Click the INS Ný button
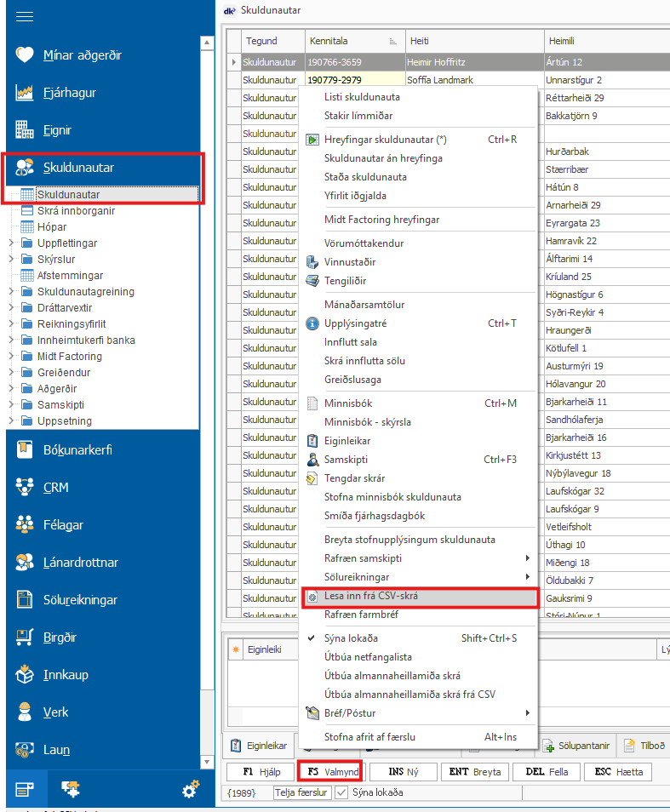The width and height of the screenshot is (670, 812). 403,772
